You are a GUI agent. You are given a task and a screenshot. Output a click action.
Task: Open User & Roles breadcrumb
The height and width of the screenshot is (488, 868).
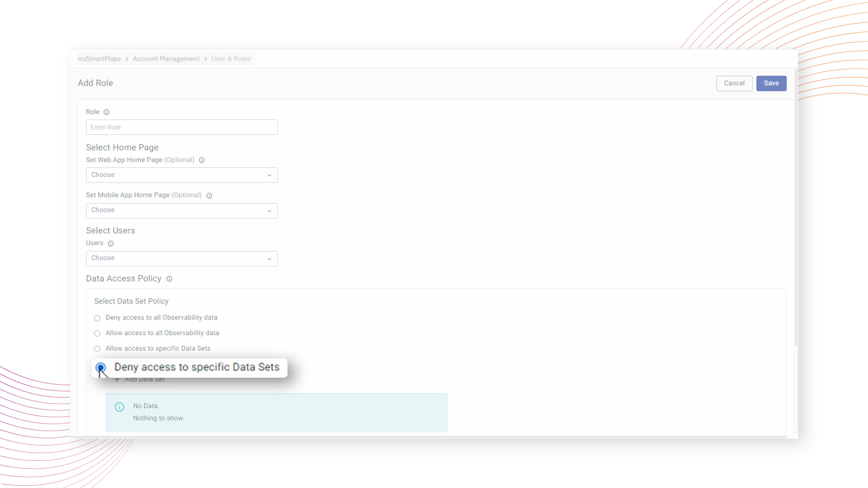coord(231,59)
